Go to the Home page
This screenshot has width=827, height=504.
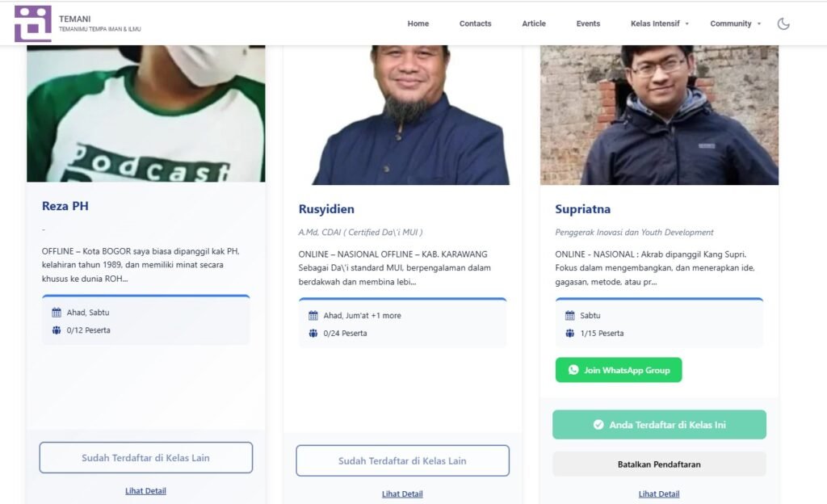point(418,24)
